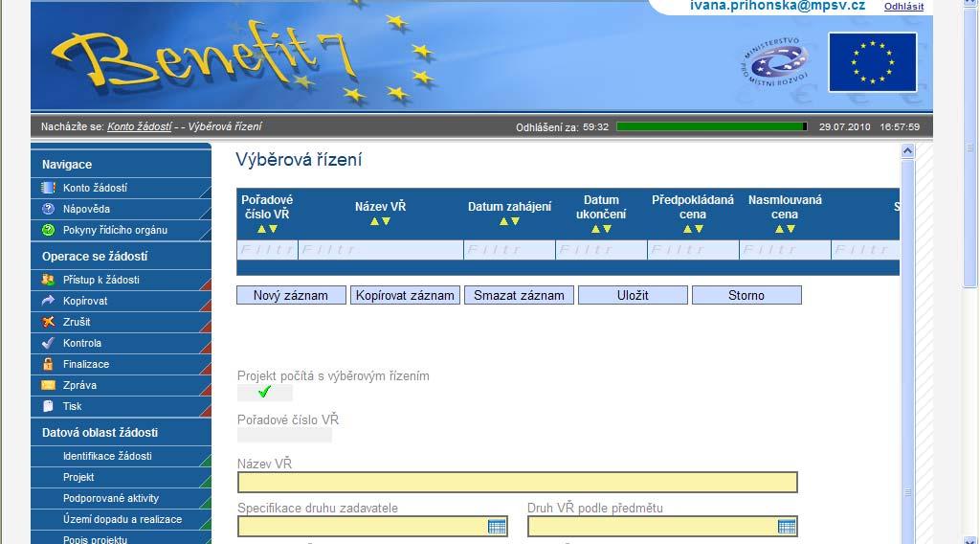This screenshot has width=980, height=544.
Task: Open help via the Nápověda question-mark icon
Action: (48, 209)
